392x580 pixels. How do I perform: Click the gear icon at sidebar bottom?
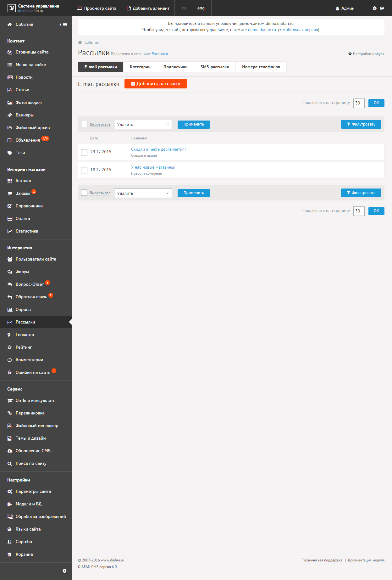[x=64, y=571]
